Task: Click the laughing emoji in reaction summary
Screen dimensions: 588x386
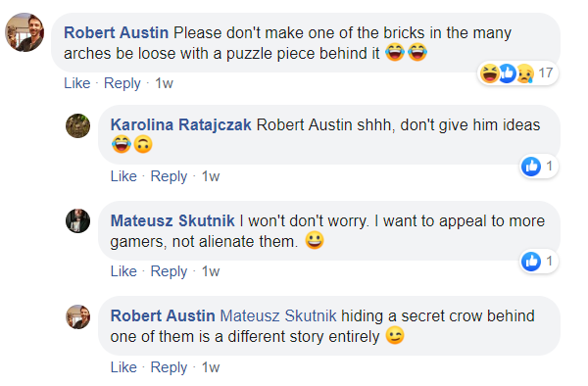Action: tap(489, 72)
